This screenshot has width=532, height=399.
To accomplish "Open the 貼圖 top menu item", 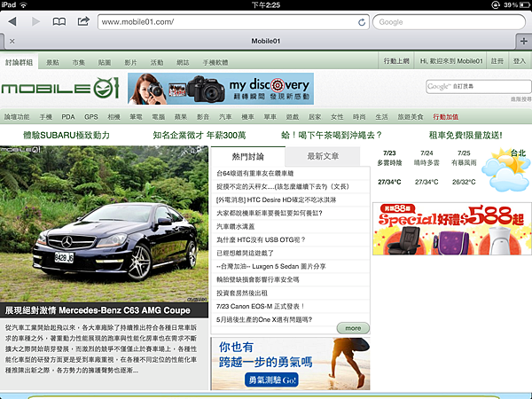I will point(105,62).
